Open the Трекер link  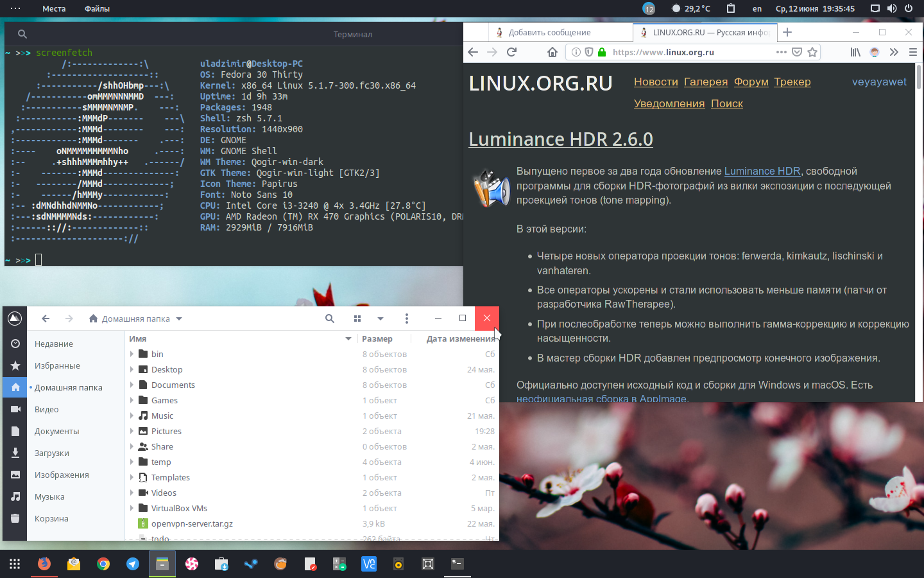792,82
